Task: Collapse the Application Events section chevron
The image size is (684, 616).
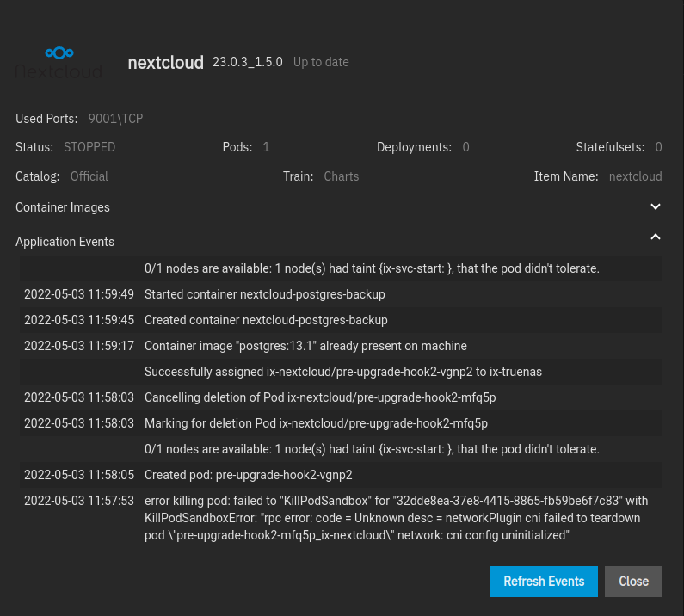Action: 656,237
